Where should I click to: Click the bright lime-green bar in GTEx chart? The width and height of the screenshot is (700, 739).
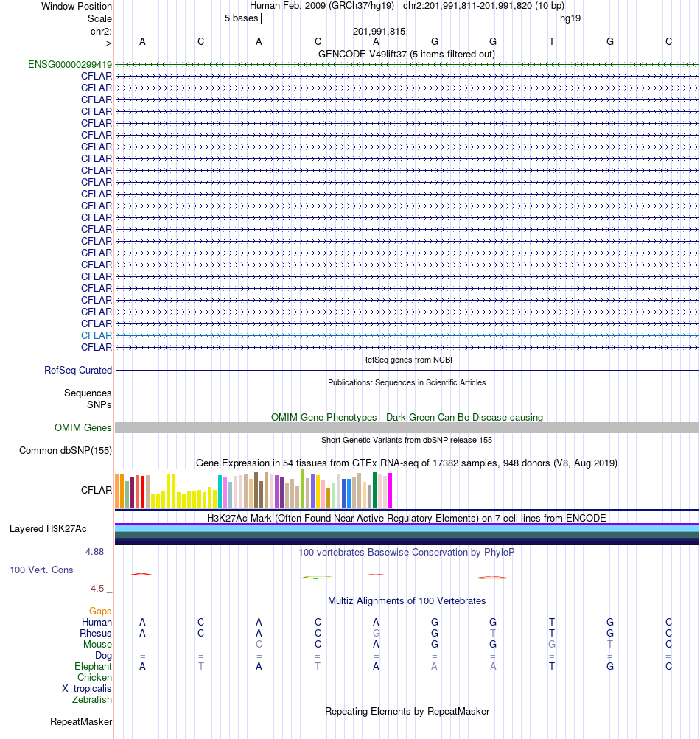[x=302, y=488]
